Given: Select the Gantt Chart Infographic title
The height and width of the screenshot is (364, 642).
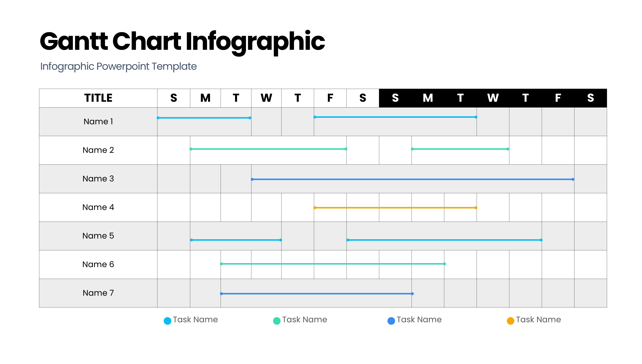Looking at the screenshot, I should point(182,41).
